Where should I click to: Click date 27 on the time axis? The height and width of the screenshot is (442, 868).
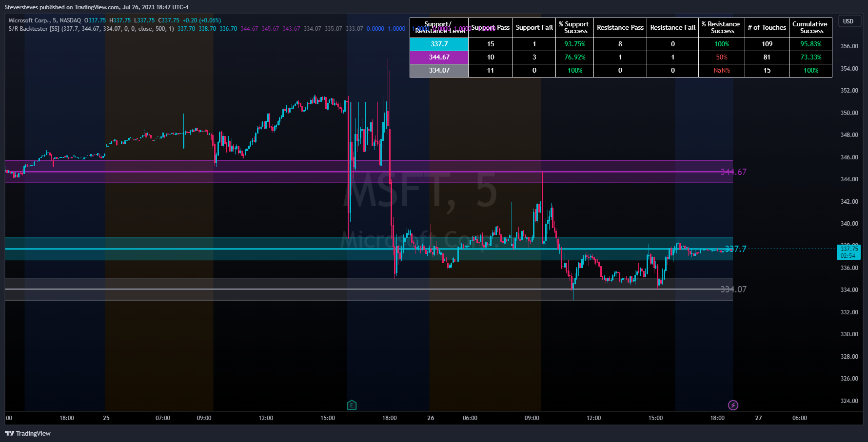coord(758,418)
